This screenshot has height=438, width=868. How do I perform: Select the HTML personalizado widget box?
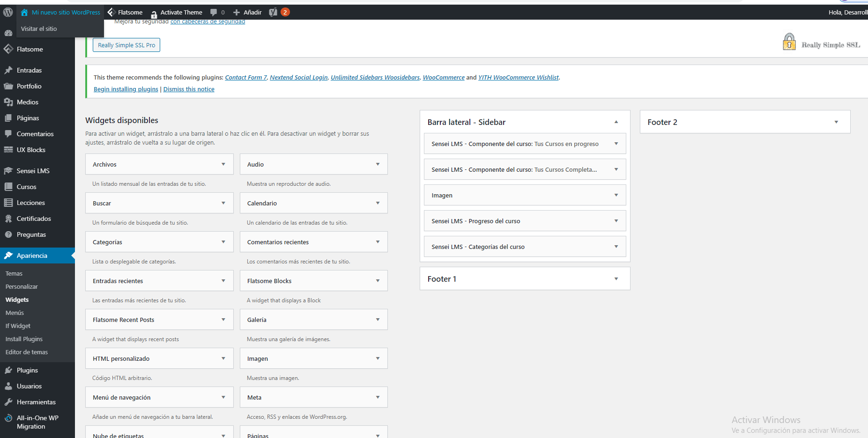159,358
